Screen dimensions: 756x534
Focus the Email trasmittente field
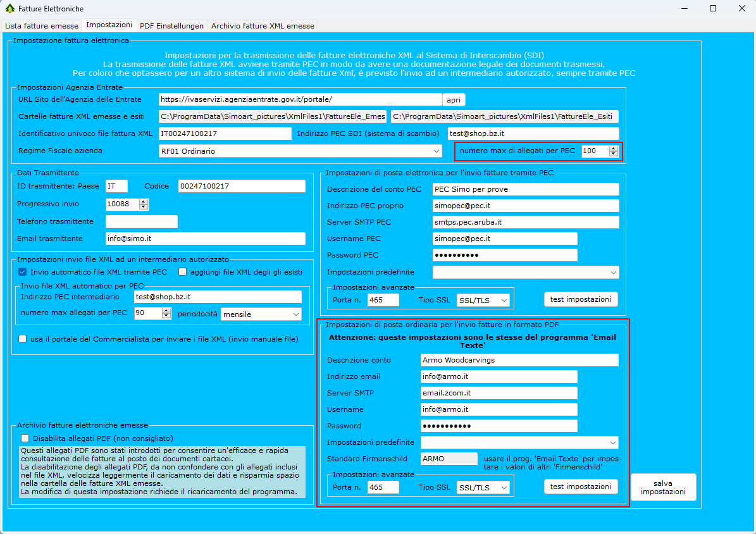(x=206, y=239)
